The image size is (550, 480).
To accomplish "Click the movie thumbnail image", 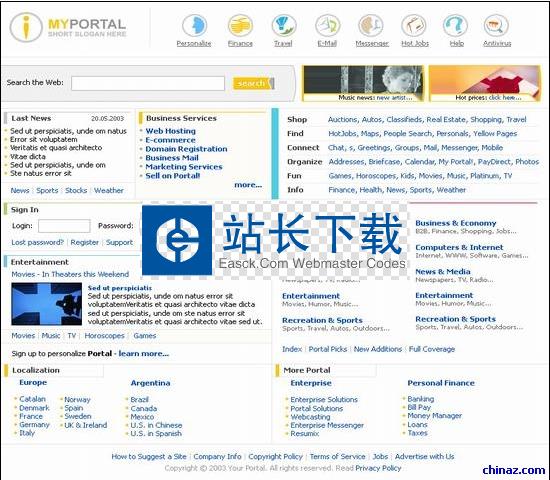I will click(x=47, y=304).
